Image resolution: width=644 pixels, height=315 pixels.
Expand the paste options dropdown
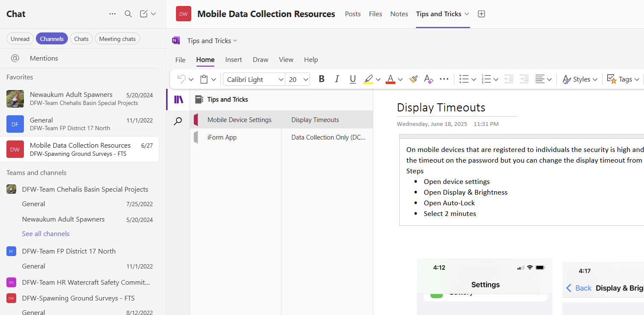[x=214, y=79]
